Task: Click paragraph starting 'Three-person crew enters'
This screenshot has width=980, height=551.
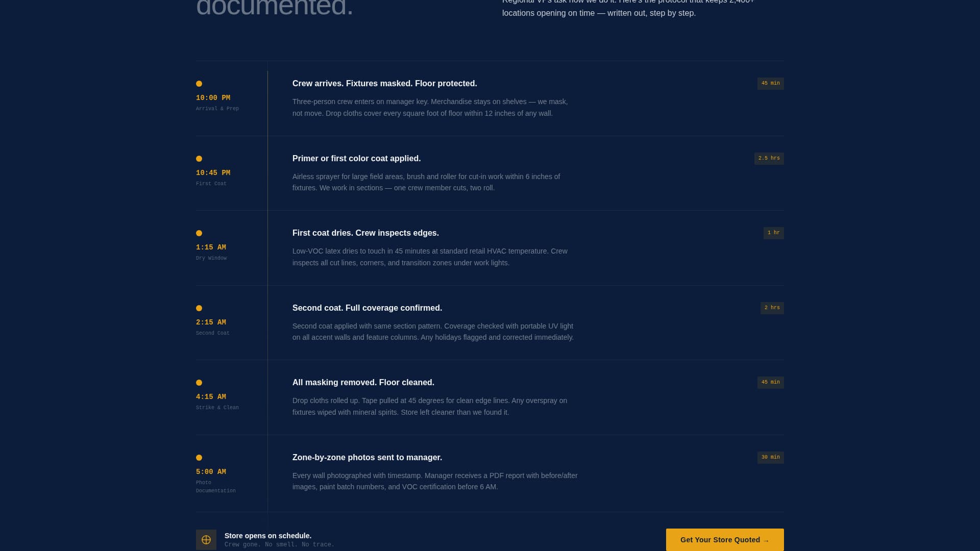Action: click(430, 108)
